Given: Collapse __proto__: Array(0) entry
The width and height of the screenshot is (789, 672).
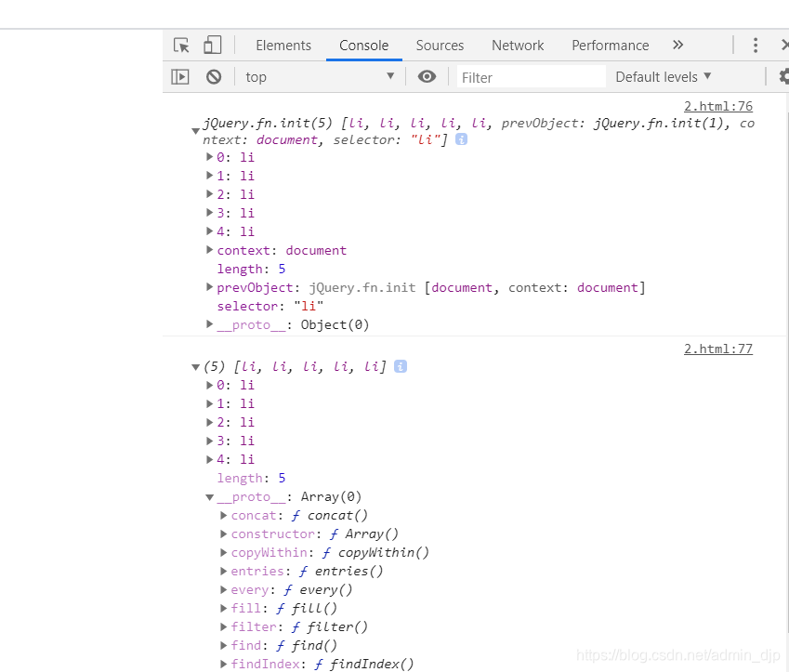Looking at the screenshot, I should (x=210, y=497).
